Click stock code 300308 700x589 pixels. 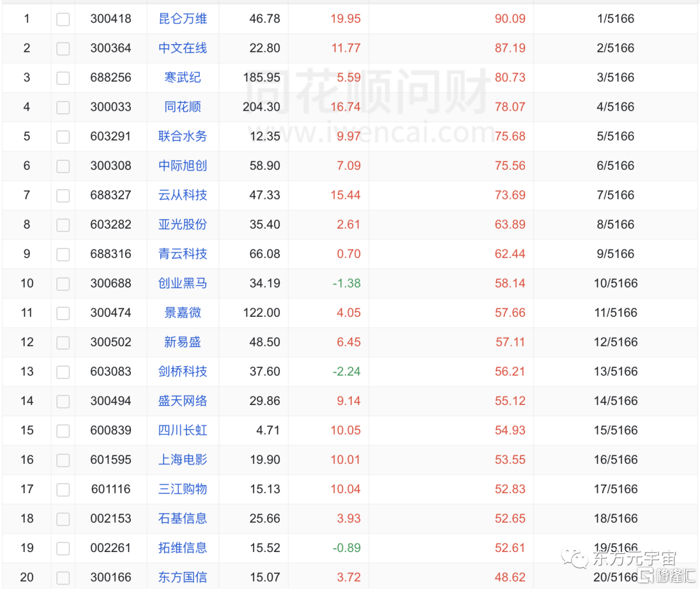click(111, 166)
